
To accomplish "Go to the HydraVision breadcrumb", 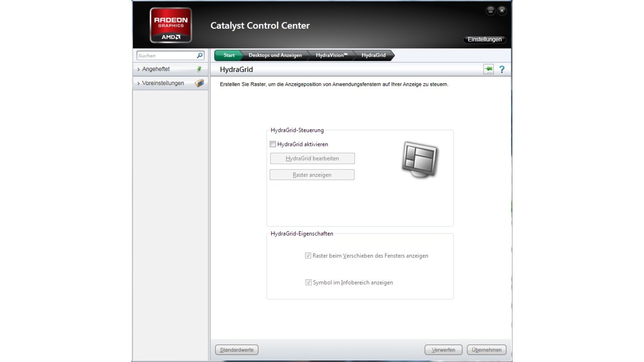I will pos(331,55).
